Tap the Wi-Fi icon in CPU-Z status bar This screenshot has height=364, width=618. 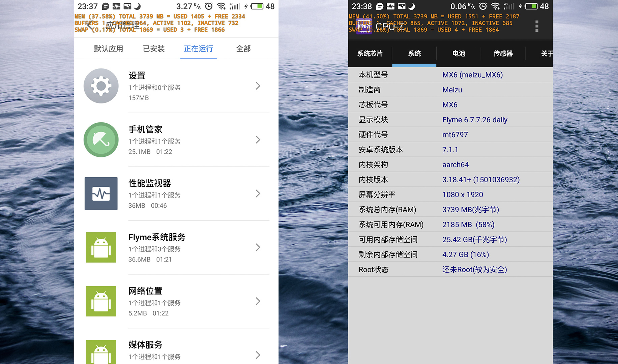click(x=495, y=6)
